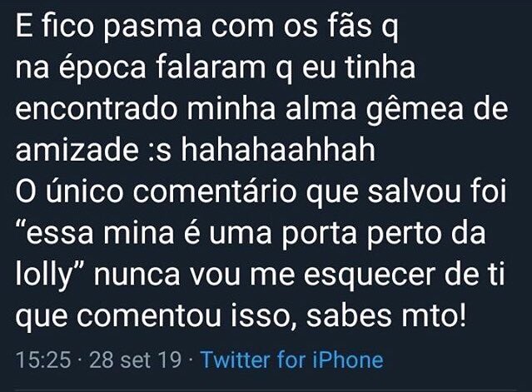Click the first line "E fico pasma com os fãs q"
Image resolution: width=532 pixels, height=392 pixels.
point(208,29)
